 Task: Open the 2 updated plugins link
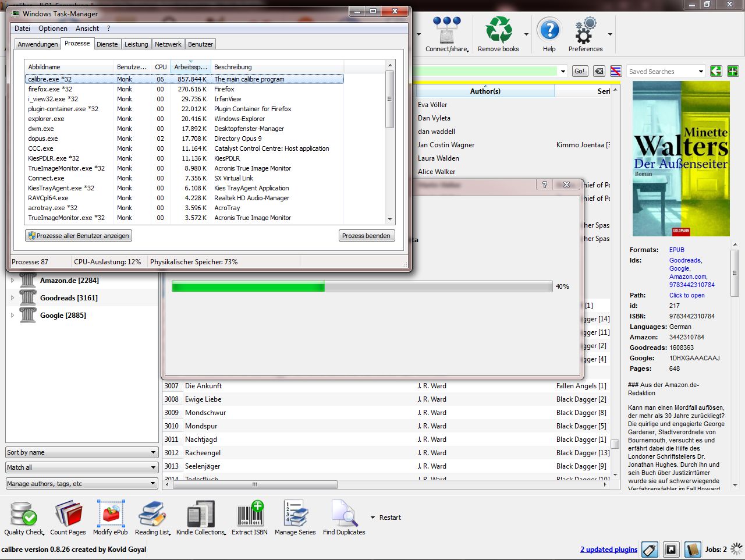[609, 549]
